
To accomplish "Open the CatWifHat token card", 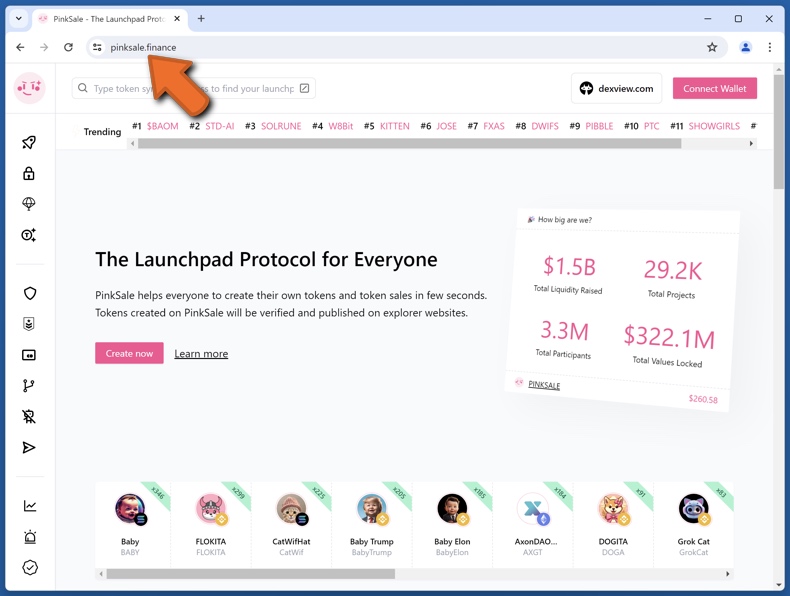I will click(x=291, y=524).
